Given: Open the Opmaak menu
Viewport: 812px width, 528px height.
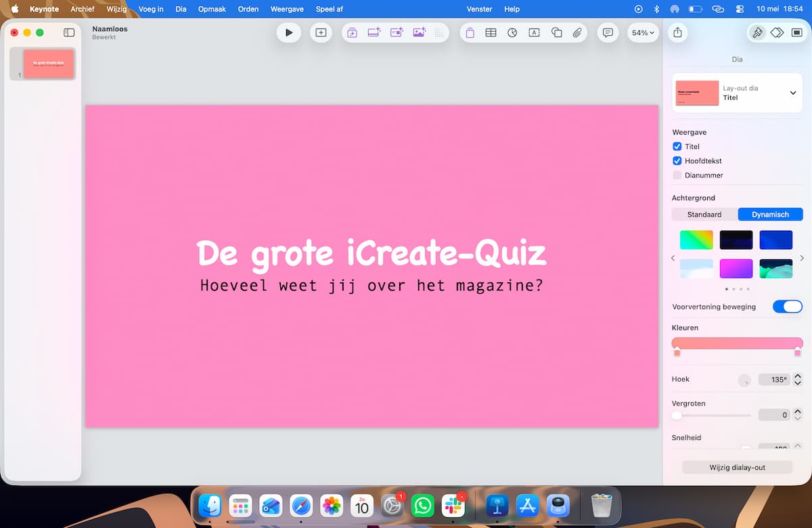Looking at the screenshot, I should tap(212, 9).
